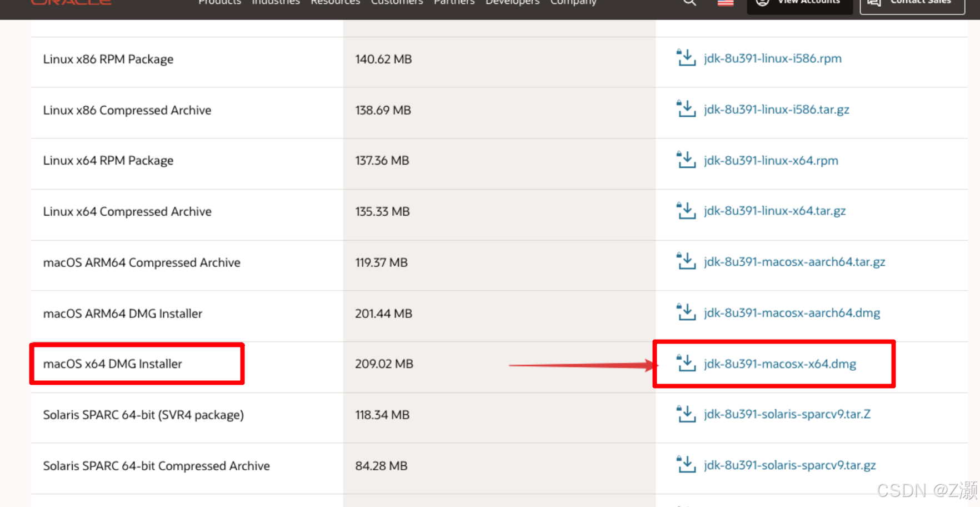Select 'Linux x64 Compressed Archive' text
Image resolution: width=980 pixels, height=507 pixels.
(127, 212)
